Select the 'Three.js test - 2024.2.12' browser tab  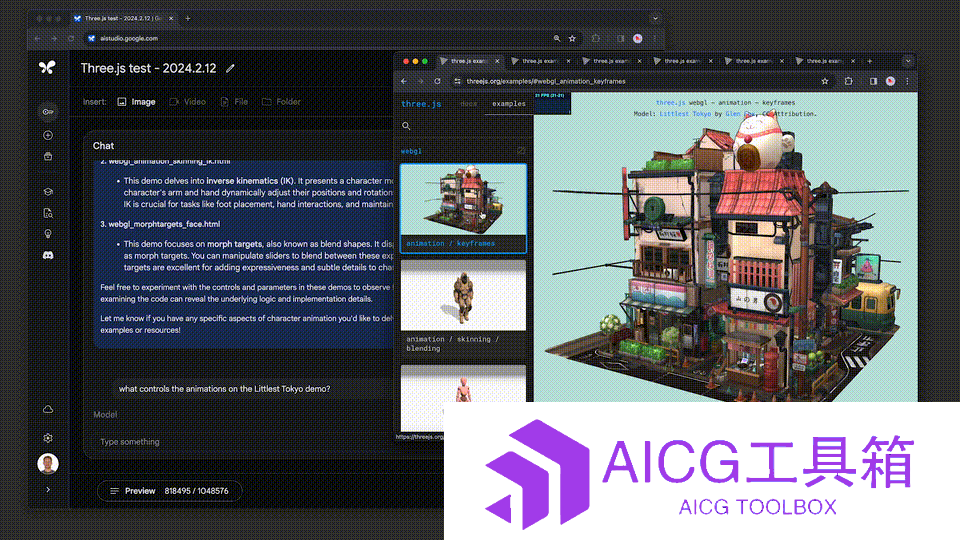coord(122,18)
